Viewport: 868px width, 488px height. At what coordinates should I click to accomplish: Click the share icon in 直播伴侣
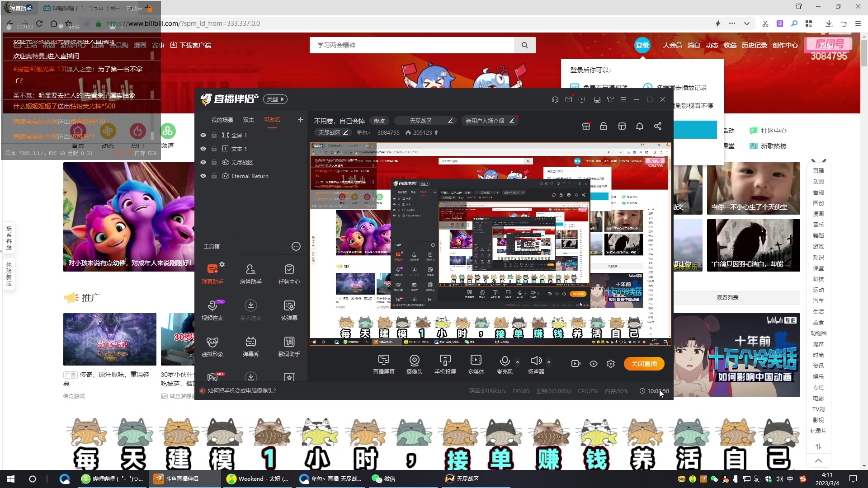pos(658,126)
